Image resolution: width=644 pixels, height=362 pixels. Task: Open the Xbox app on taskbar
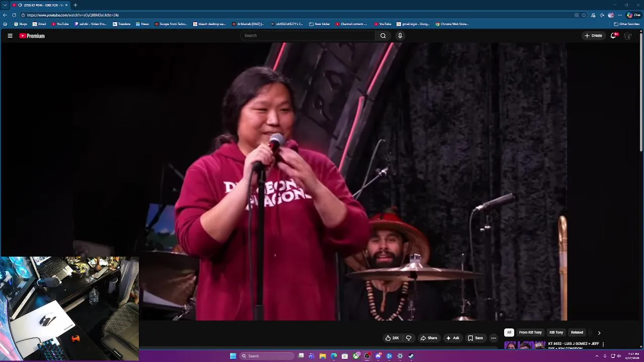click(x=356, y=356)
